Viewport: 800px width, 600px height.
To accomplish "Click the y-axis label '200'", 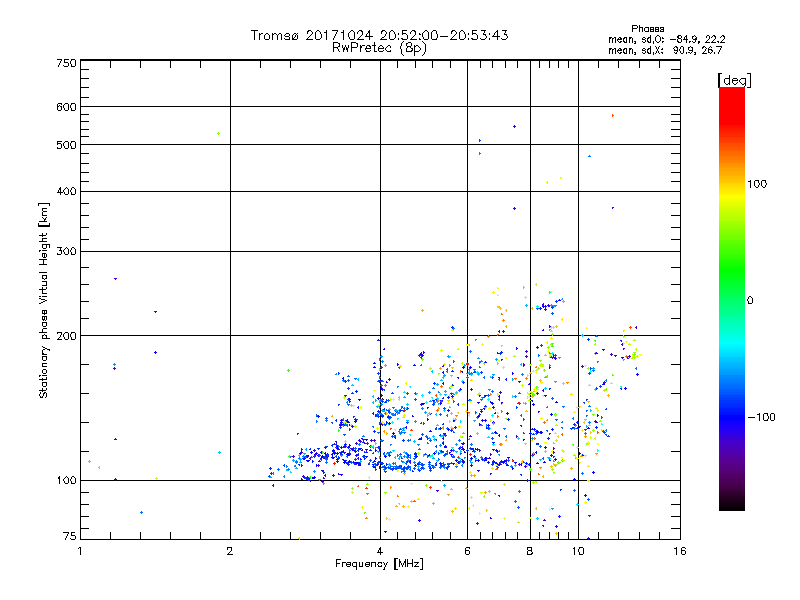I will click(x=66, y=336).
